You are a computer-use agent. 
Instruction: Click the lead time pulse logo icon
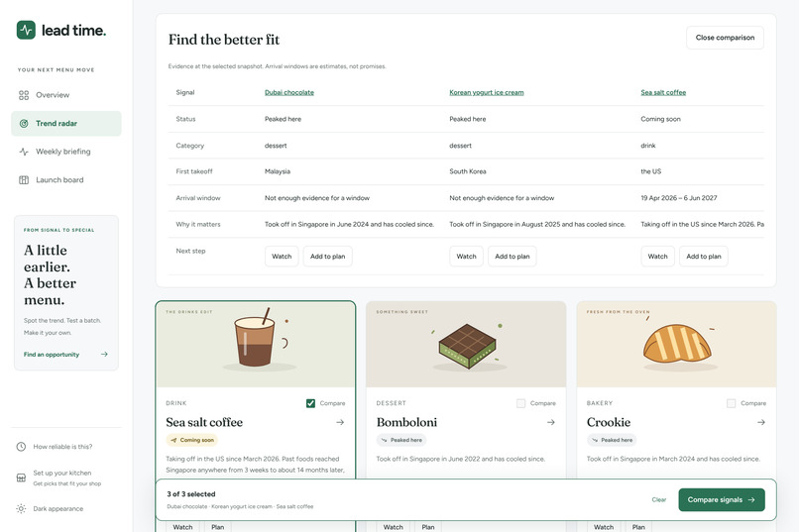[x=26, y=30]
